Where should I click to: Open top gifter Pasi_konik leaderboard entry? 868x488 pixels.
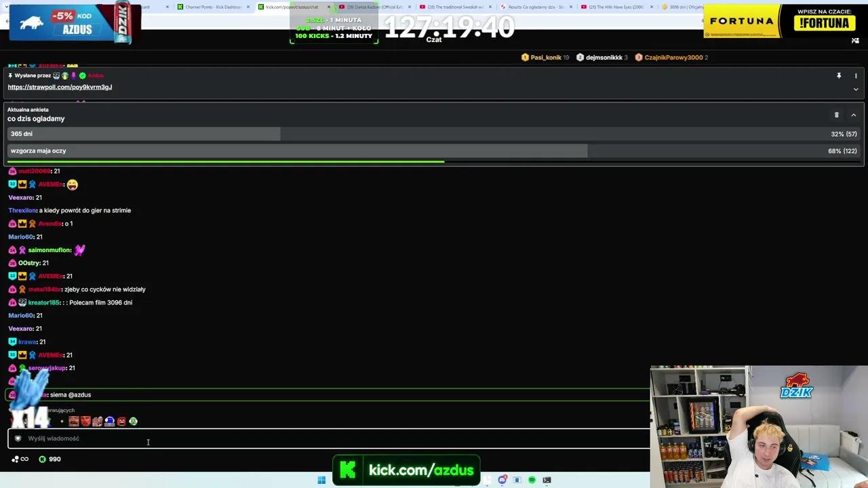pos(545,58)
